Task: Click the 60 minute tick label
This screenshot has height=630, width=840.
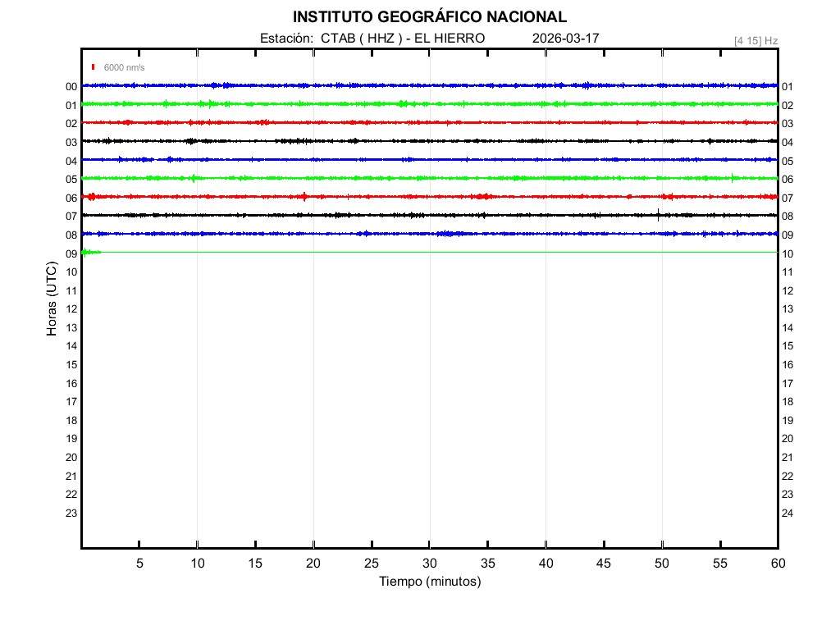Action: [777, 564]
